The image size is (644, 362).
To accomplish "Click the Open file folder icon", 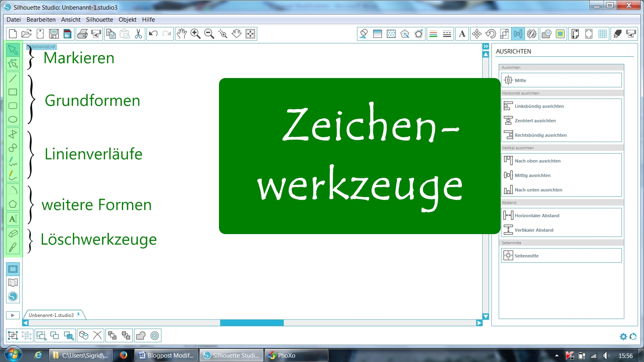I will click(x=27, y=34).
